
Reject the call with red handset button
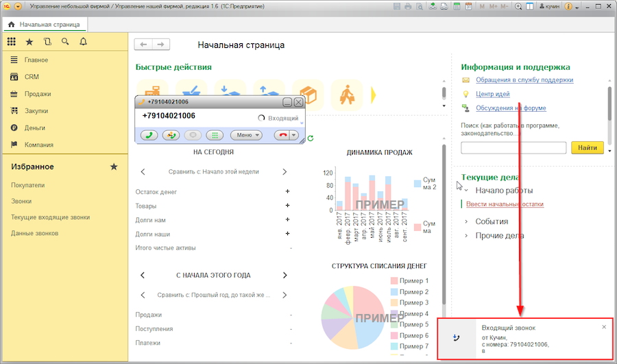pyautogui.click(x=282, y=135)
